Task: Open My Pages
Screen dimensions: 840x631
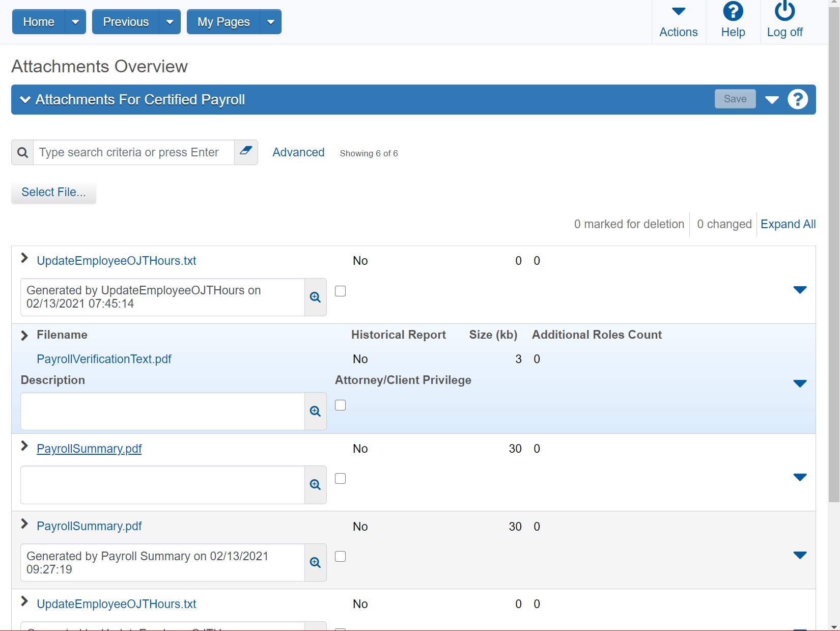Action: [223, 22]
